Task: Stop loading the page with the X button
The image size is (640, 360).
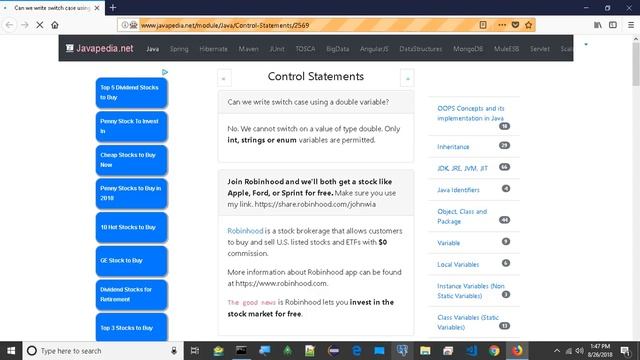Action: [x=40, y=25]
